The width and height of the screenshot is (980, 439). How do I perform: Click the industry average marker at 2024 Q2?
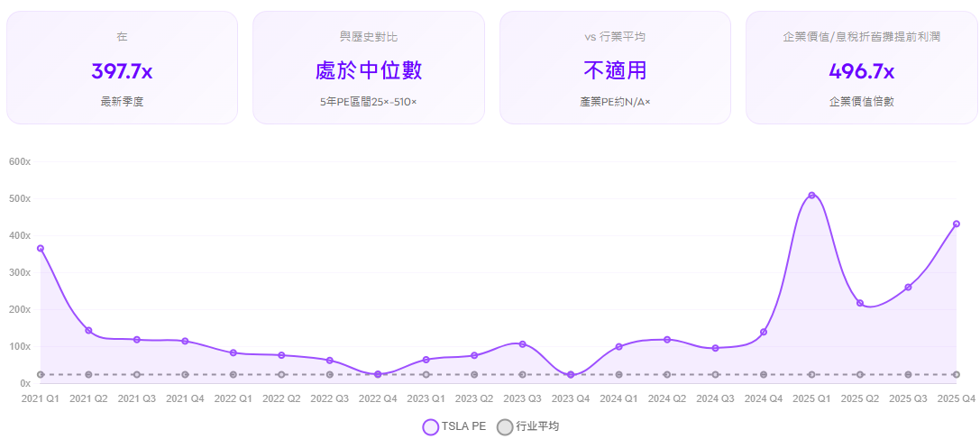click(667, 375)
